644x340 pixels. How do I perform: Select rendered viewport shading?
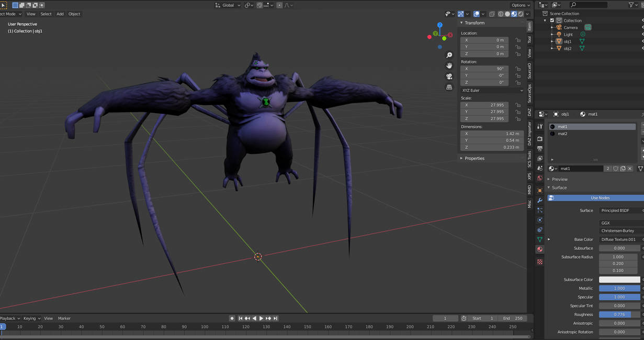(x=521, y=14)
